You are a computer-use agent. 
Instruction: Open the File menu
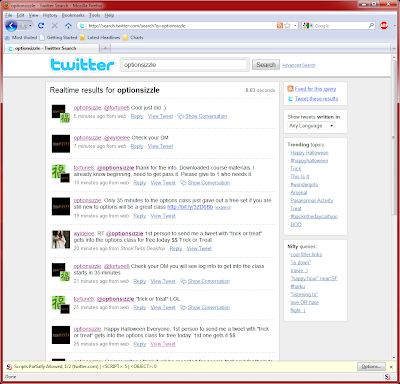[x=9, y=15]
